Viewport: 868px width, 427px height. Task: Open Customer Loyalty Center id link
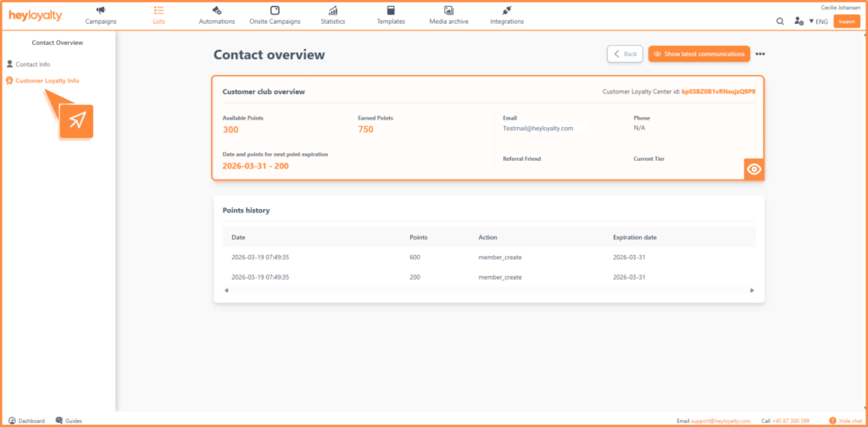click(719, 91)
